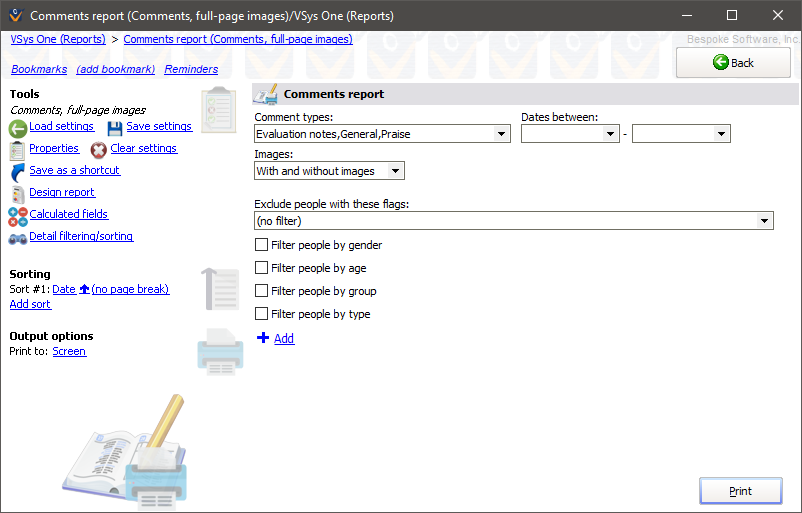
Task: Click the green Load settings arrow icon
Action: (x=18, y=128)
